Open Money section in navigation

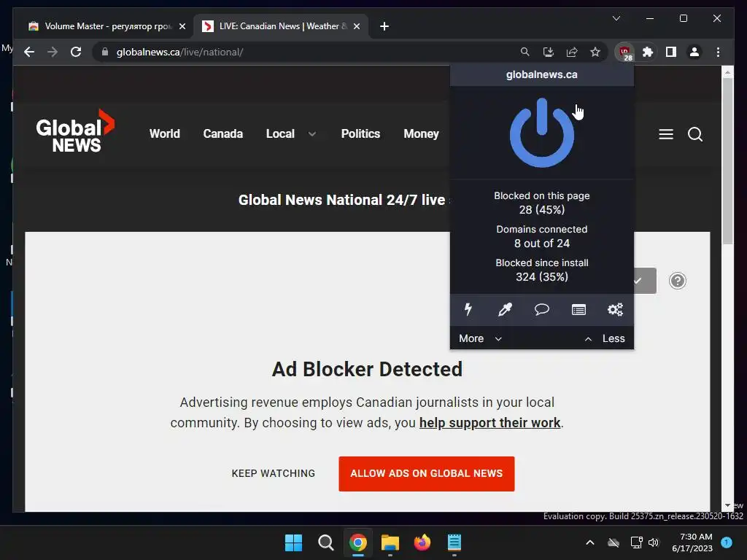[421, 134]
